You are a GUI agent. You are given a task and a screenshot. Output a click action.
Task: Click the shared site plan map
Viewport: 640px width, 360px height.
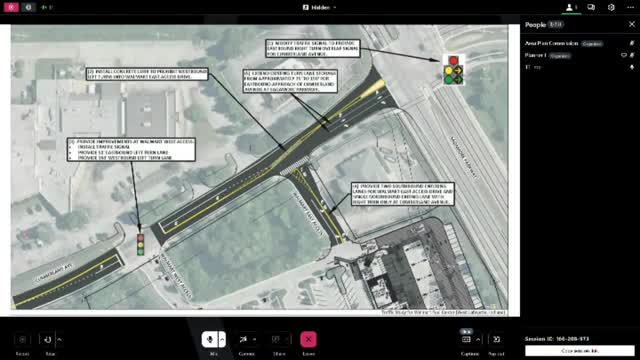[260, 170]
